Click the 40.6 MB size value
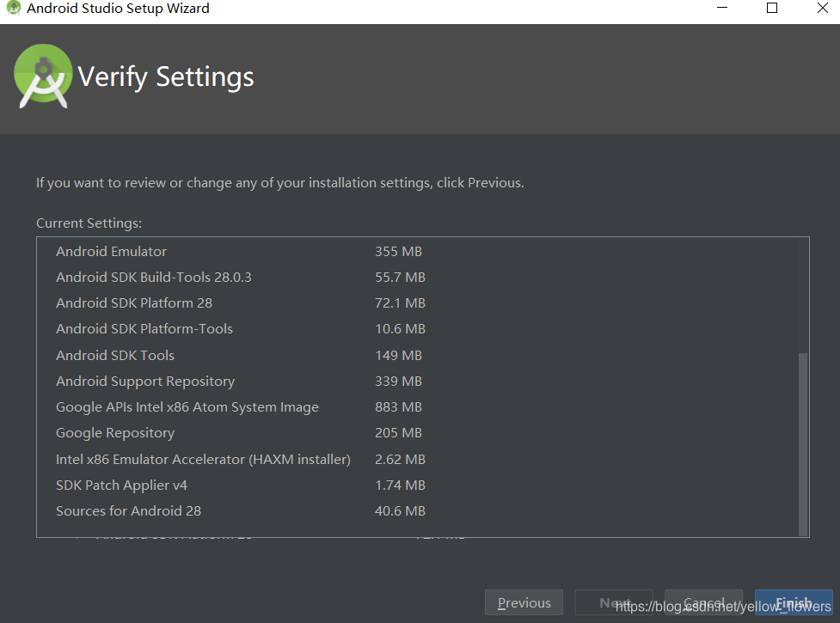 click(400, 510)
